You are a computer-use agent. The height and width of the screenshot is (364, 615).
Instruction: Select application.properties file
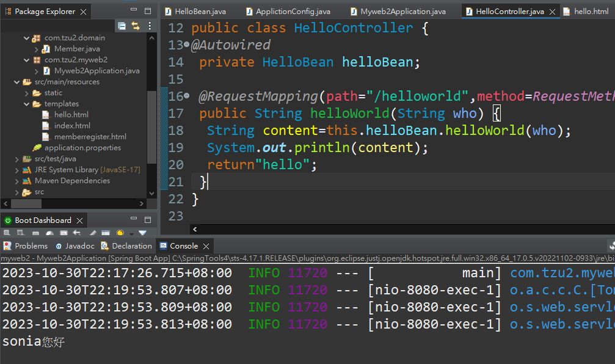point(82,147)
